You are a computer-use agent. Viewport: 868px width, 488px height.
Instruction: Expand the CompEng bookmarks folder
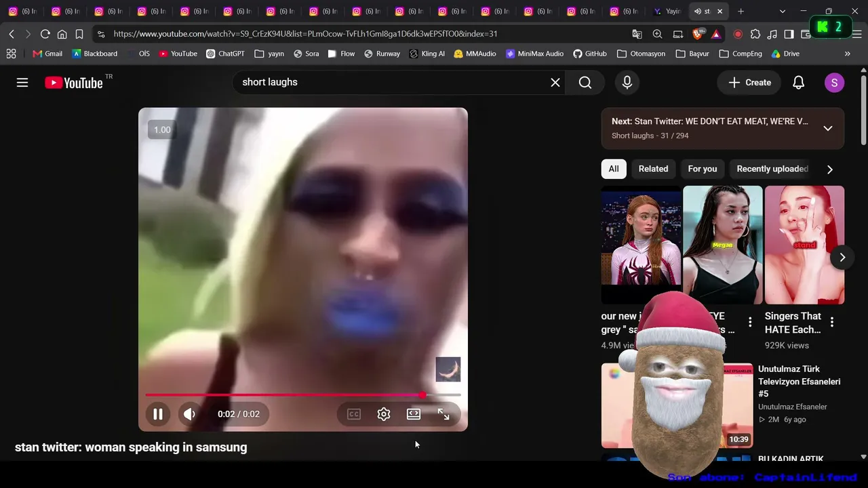click(x=741, y=54)
